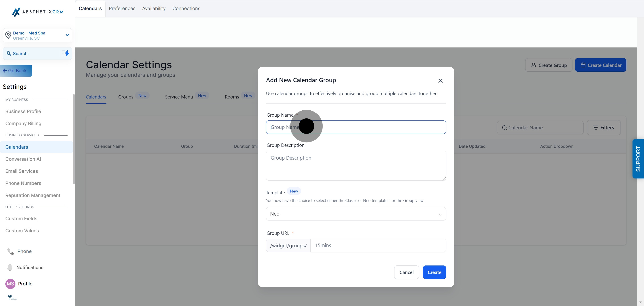Click the Notifications bell icon
The width and height of the screenshot is (644, 306).
tap(10, 267)
